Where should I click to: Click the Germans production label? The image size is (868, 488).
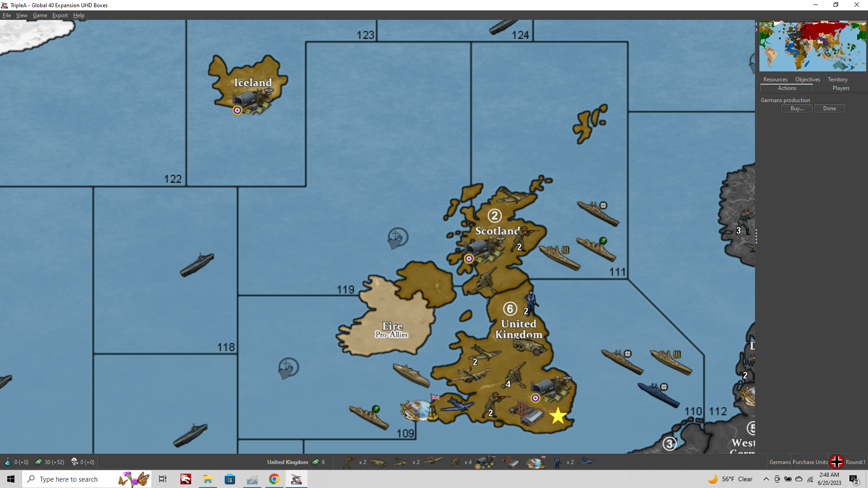pyautogui.click(x=785, y=100)
